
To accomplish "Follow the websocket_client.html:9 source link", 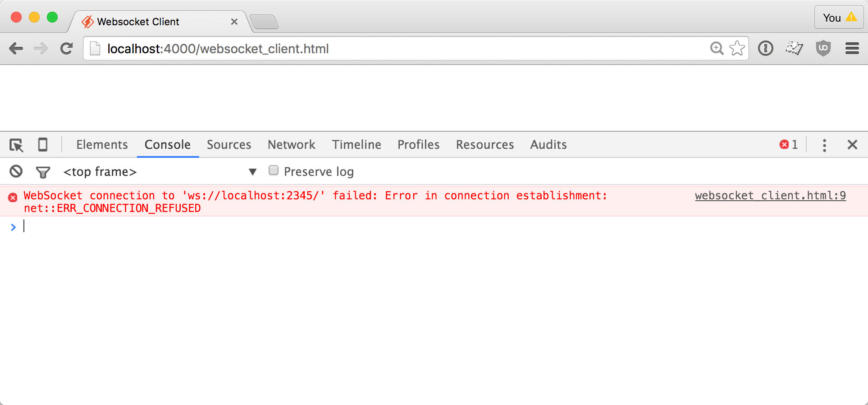I will 770,195.
